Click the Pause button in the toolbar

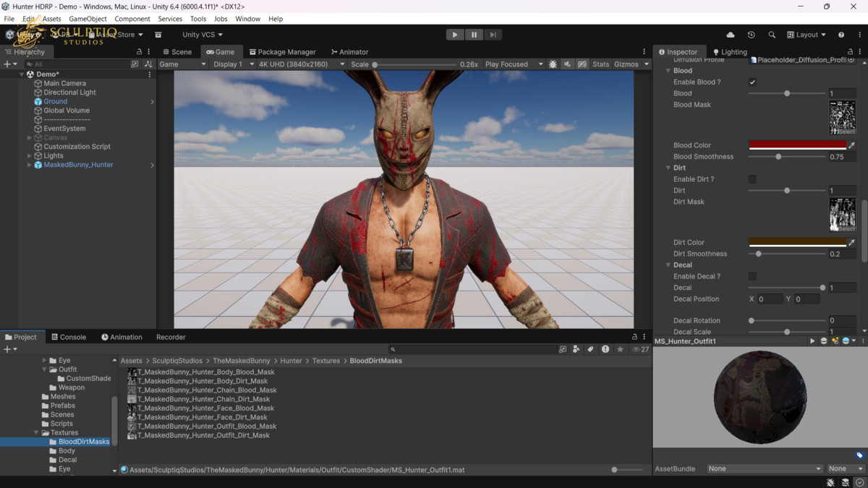pyautogui.click(x=474, y=35)
